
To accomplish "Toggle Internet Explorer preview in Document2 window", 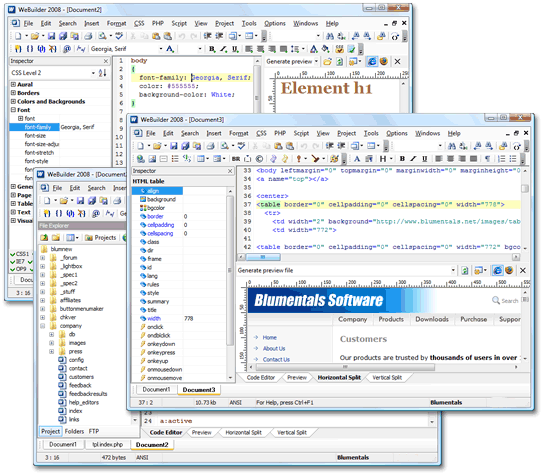I will pos(372,62).
